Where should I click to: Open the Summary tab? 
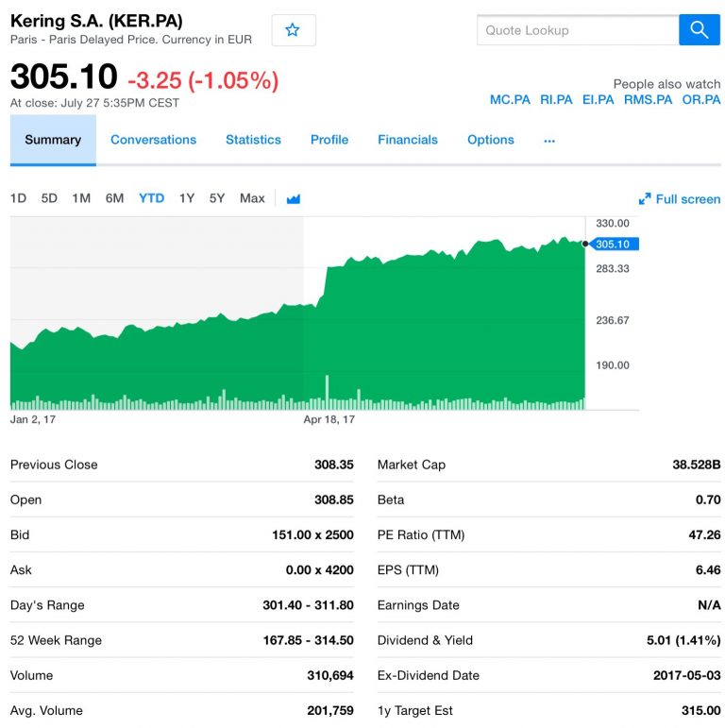pyautogui.click(x=53, y=140)
